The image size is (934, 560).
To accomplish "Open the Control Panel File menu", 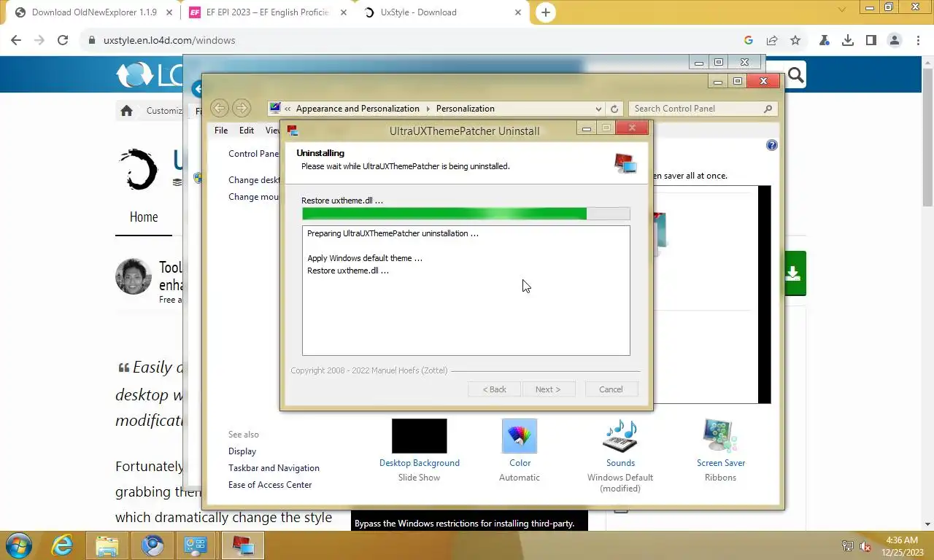I will pos(221,131).
